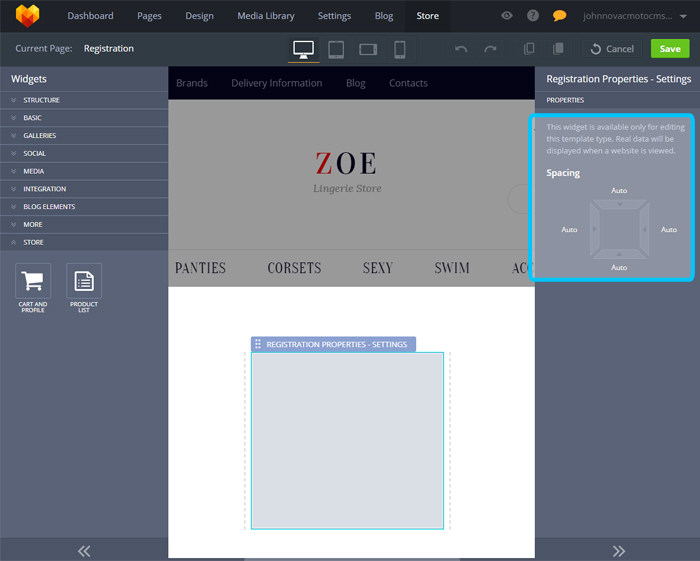Expand the STRUCTURE widget group
The width and height of the screenshot is (700, 561).
coord(84,100)
